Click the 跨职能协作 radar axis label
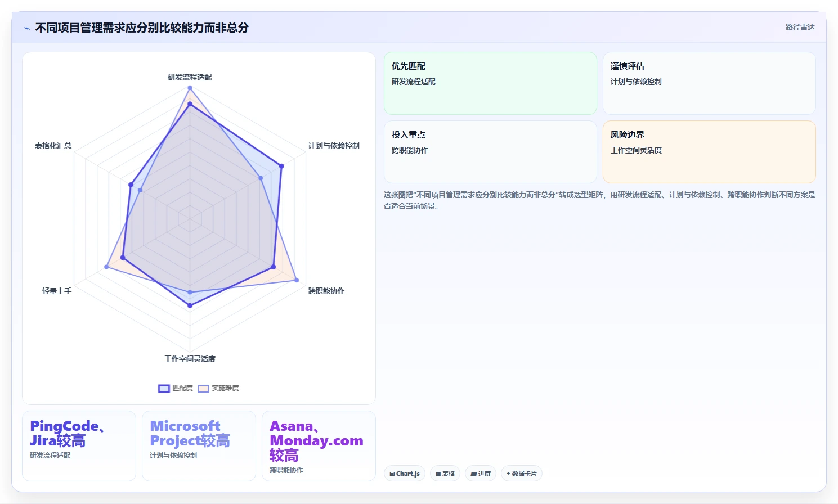 (326, 291)
